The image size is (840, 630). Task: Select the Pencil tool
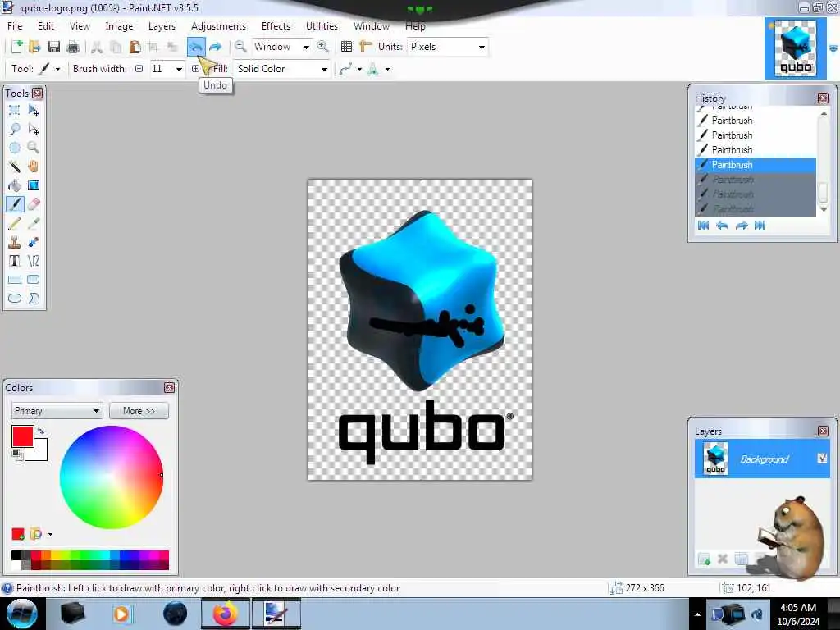(15, 223)
